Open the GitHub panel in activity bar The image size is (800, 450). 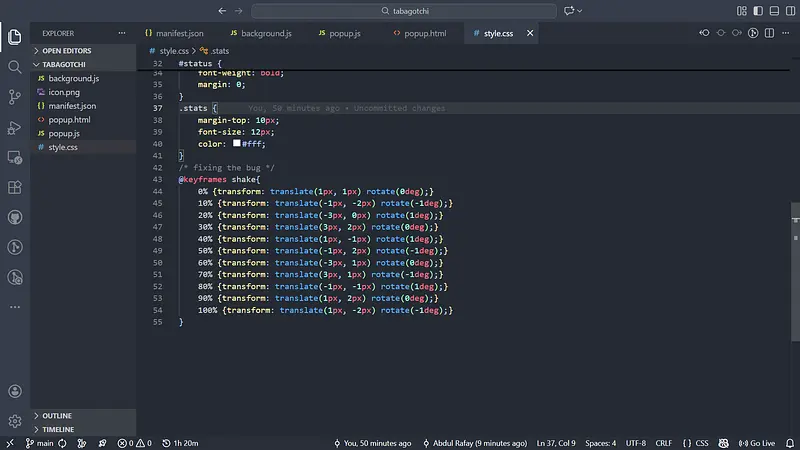[15, 217]
